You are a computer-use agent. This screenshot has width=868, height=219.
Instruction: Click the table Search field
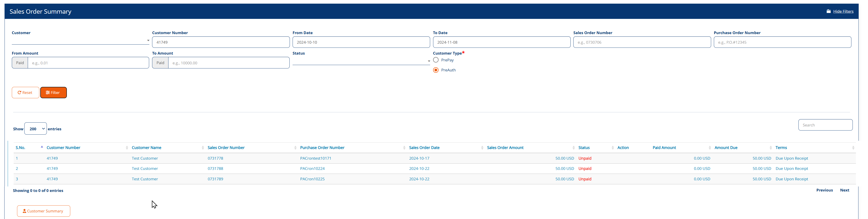tap(825, 125)
